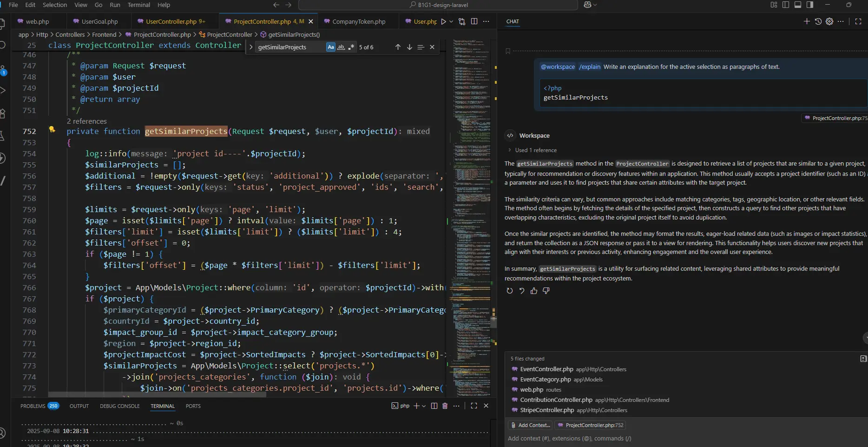Expand the 'Used 1 reference' section

tap(535, 150)
